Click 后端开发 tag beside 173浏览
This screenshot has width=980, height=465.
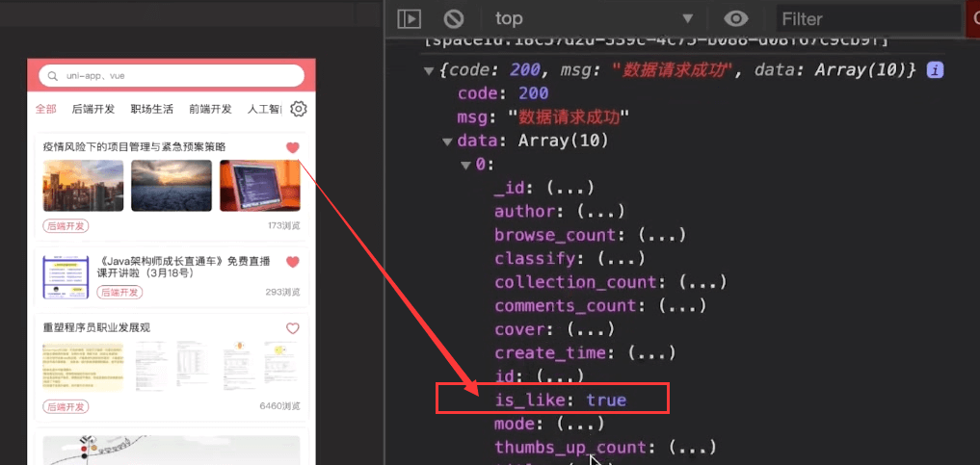click(66, 226)
